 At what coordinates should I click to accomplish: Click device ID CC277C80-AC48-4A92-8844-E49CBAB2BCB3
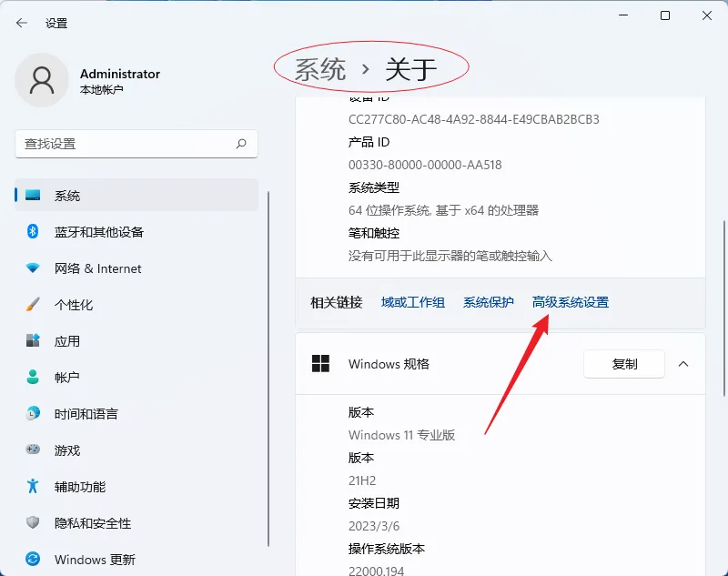click(x=473, y=119)
